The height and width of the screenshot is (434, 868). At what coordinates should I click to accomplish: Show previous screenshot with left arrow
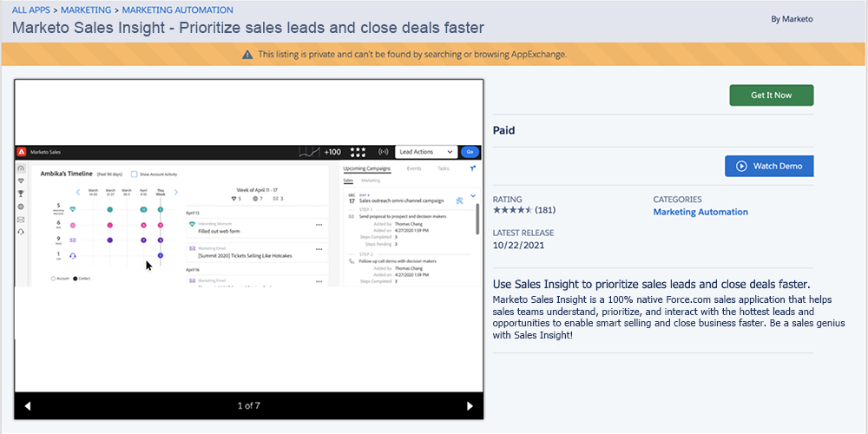coord(27,406)
